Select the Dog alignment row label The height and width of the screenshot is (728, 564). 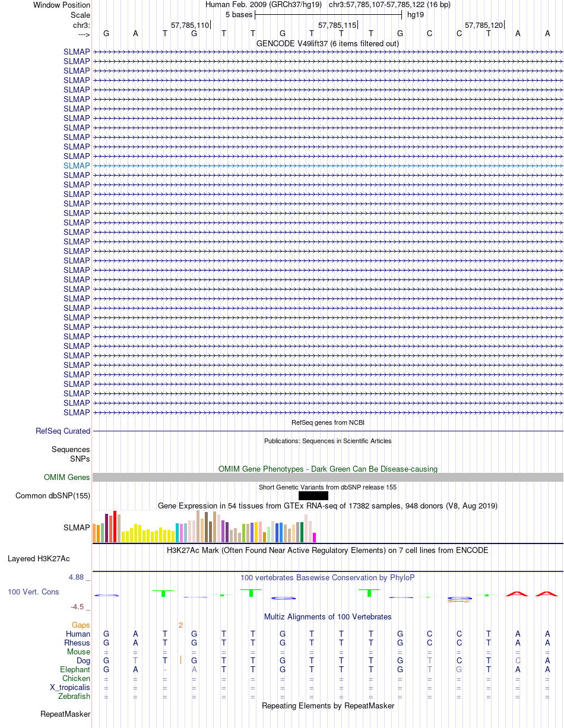tap(83, 660)
